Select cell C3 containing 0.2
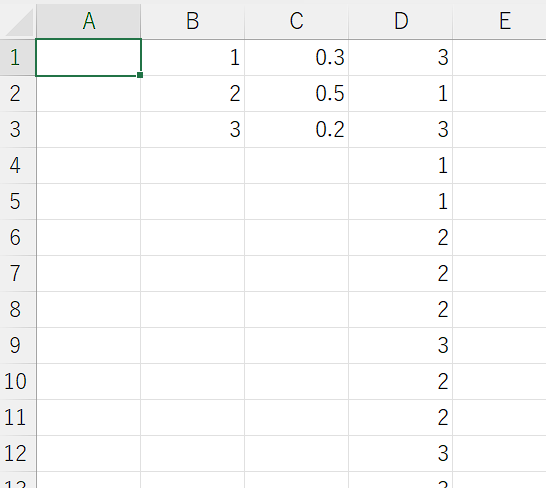The height and width of the screenshot is (488, 546). point(296,130)
